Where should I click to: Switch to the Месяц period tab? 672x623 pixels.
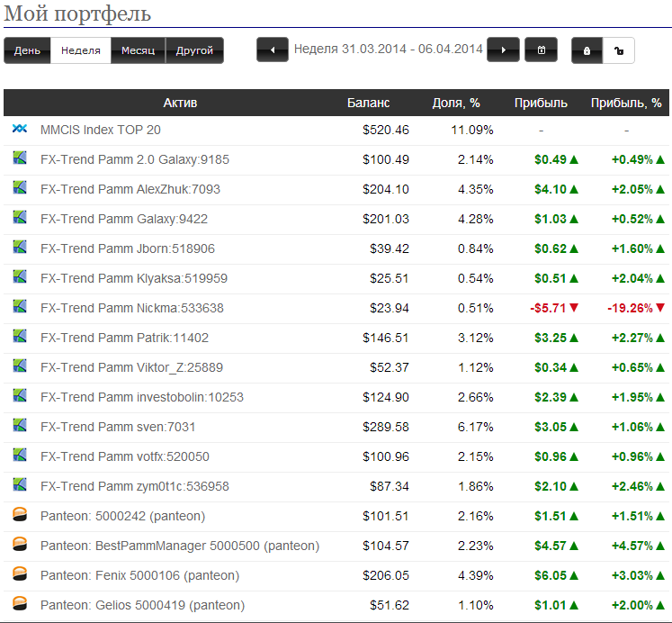[x=138, y=50]
